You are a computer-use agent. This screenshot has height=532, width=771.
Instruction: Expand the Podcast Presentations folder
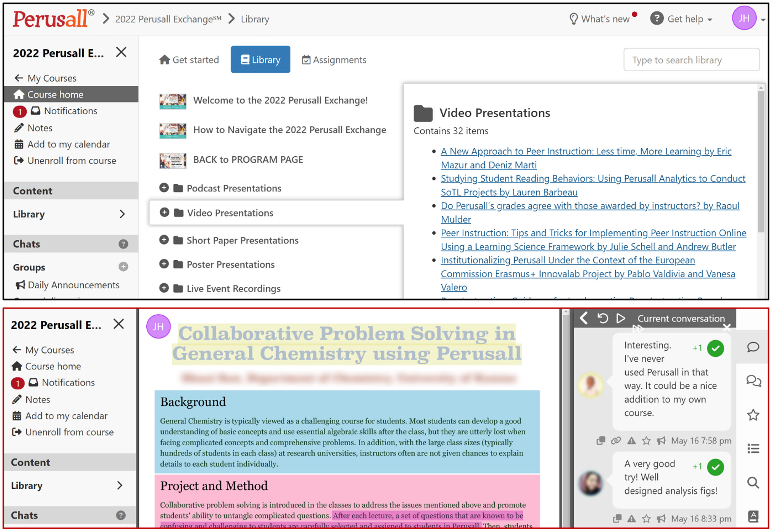164,188
